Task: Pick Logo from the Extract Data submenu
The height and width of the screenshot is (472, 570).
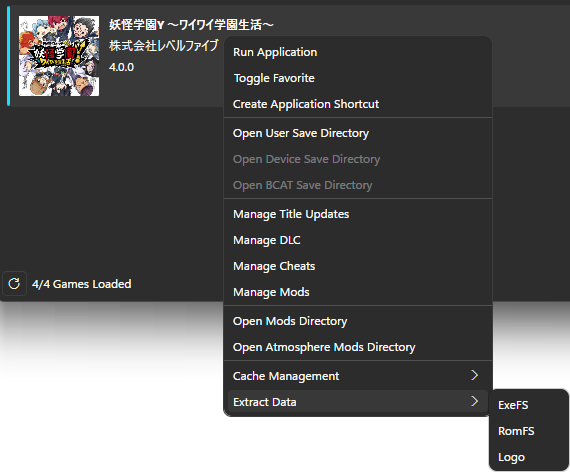Action: (x=529, y=457)
